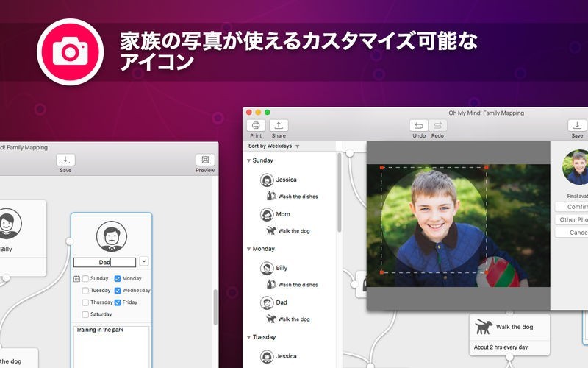Click the Share toolbar icon

click(279, 125)
